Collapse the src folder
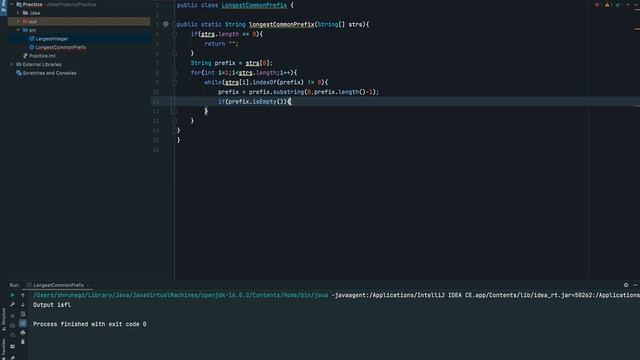 18,30
